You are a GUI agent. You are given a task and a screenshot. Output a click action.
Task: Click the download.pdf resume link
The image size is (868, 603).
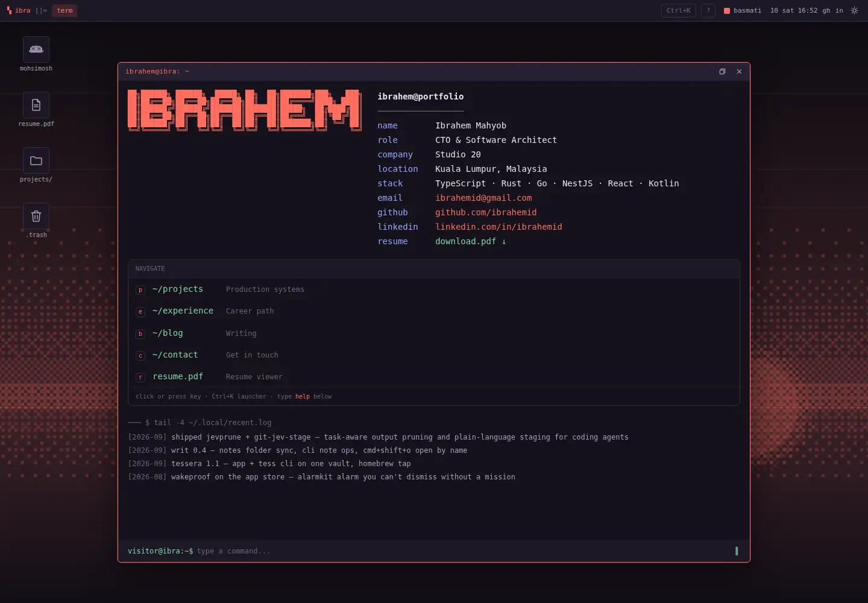point(471,241)
